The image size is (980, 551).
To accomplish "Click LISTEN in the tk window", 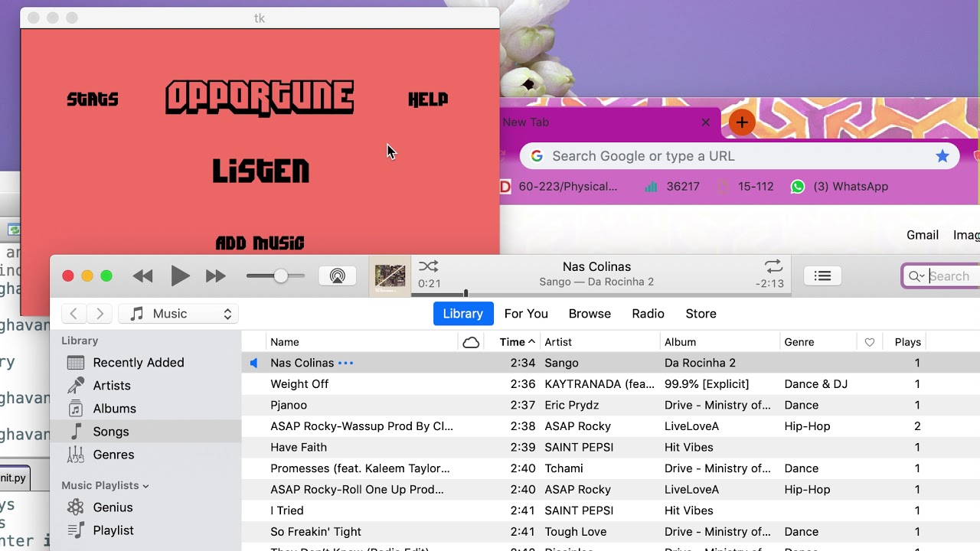I will coord(260,171).
